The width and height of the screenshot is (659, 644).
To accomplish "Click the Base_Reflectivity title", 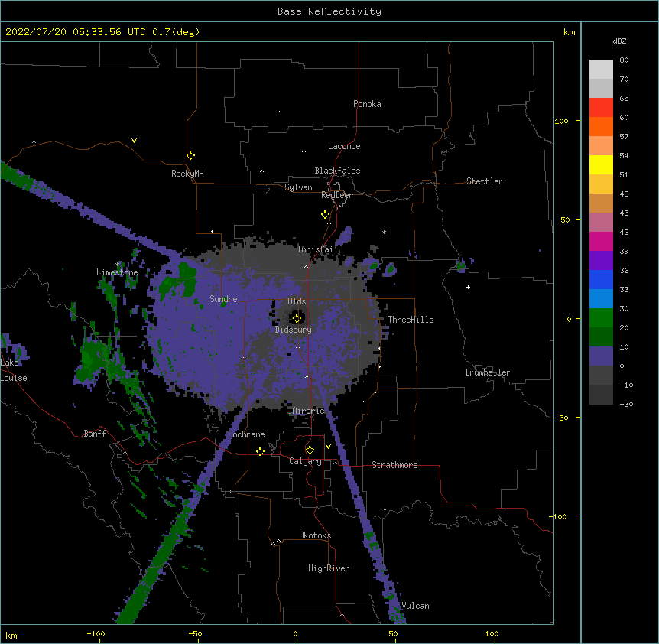I will (x=329, y=11).
